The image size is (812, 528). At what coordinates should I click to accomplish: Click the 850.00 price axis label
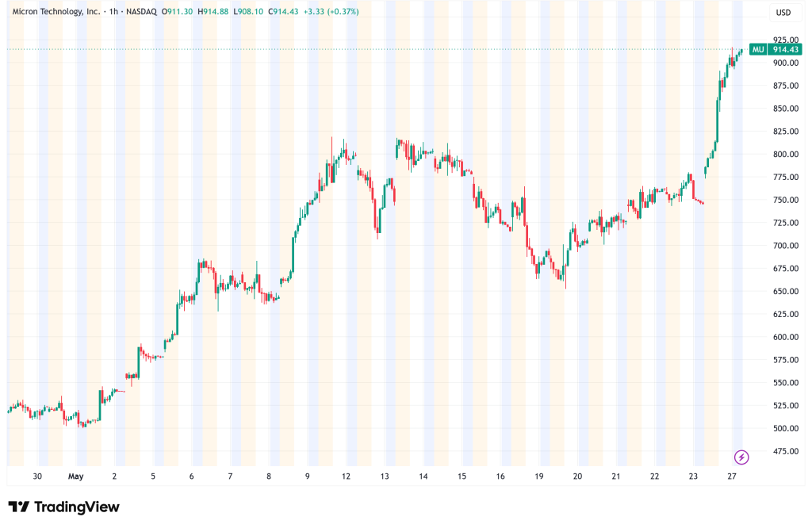point(786,108)
